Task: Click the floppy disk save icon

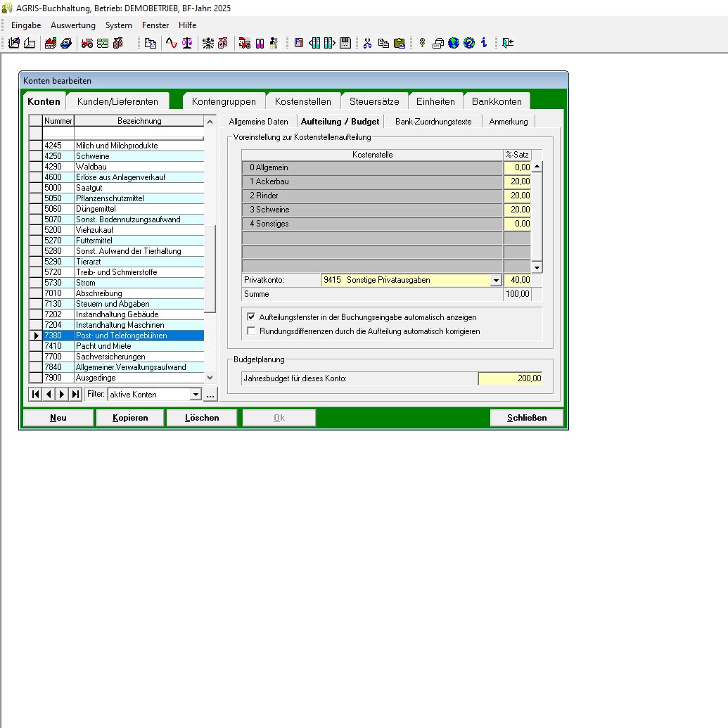Action: tap(345, 43)
